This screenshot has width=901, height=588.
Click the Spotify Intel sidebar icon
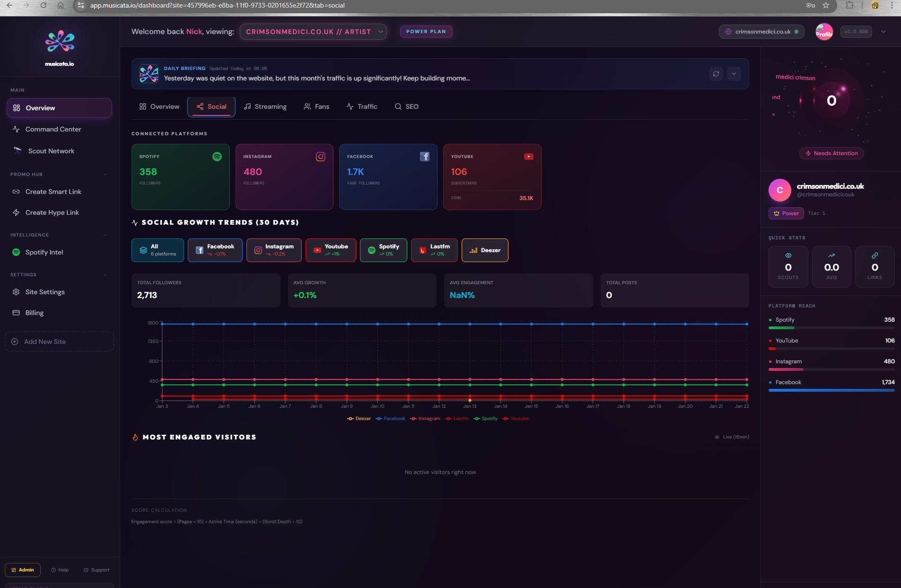click(x=16, y=252)
